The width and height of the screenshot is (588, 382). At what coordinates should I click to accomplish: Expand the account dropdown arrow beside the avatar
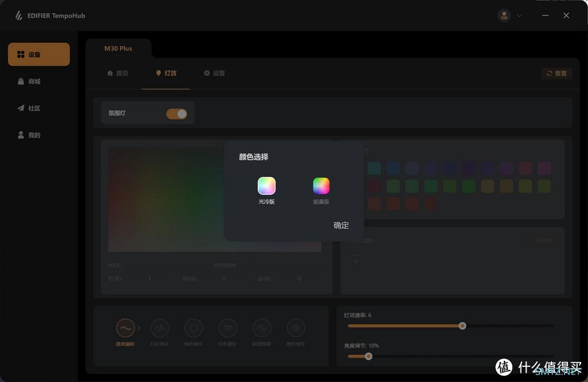coord(519,16)
